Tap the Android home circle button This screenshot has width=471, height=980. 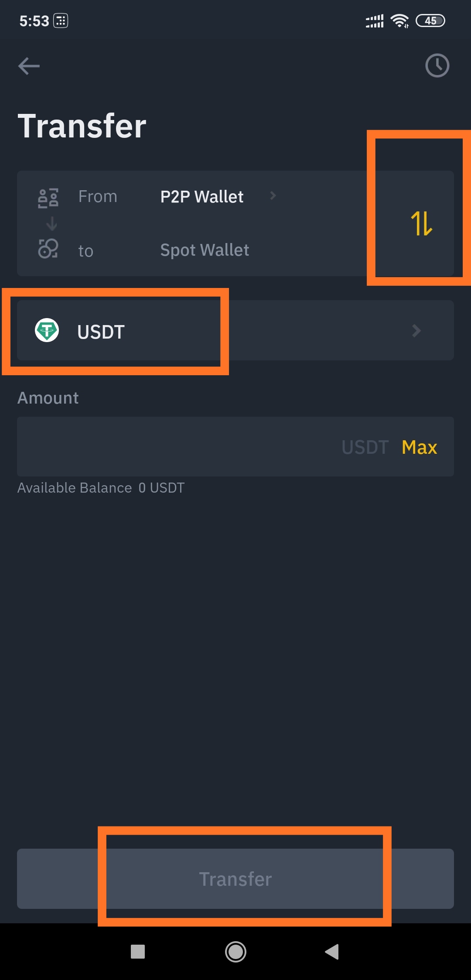(x=235, y=952)
